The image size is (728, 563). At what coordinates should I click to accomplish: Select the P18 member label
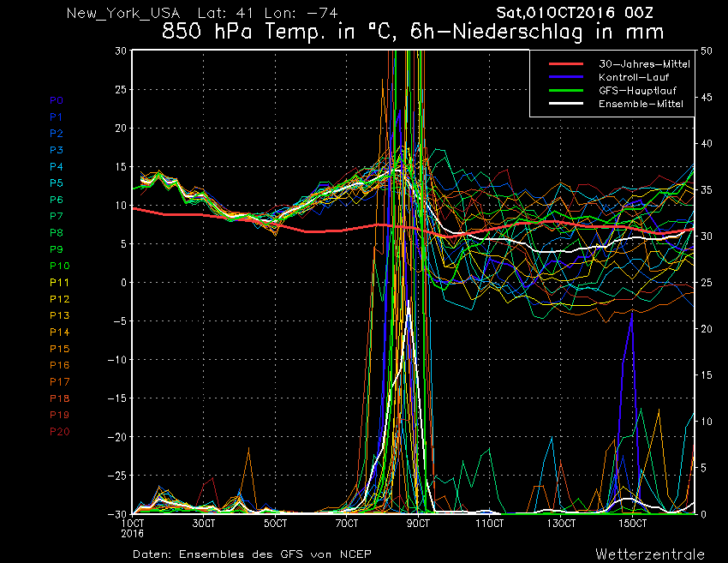[60, 398]
